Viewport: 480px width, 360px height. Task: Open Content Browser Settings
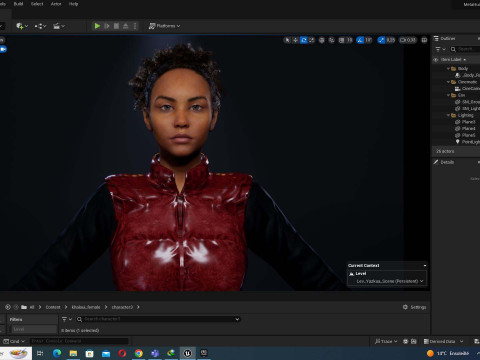pos(415,307)
